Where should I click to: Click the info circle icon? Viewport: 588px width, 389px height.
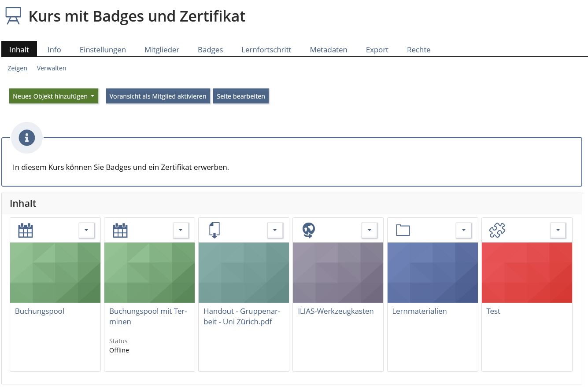pyautogui.click(x=27, y=138)
